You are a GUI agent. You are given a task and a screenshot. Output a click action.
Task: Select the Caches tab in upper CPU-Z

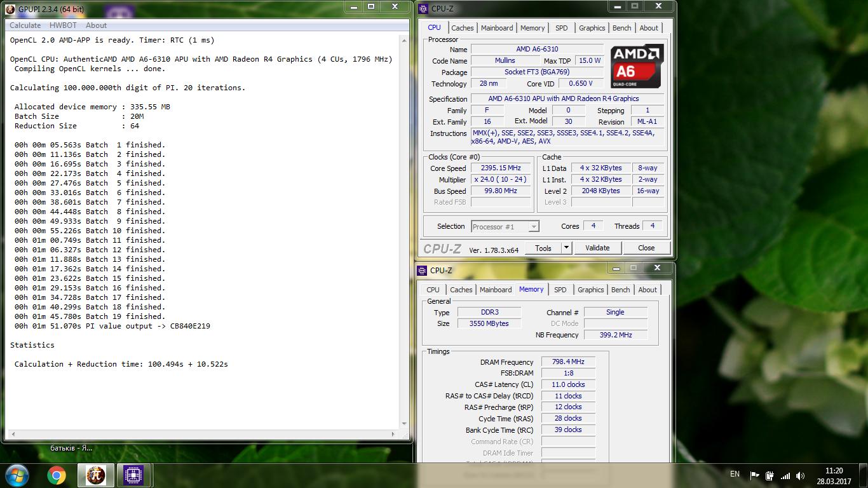click(463, 28)
